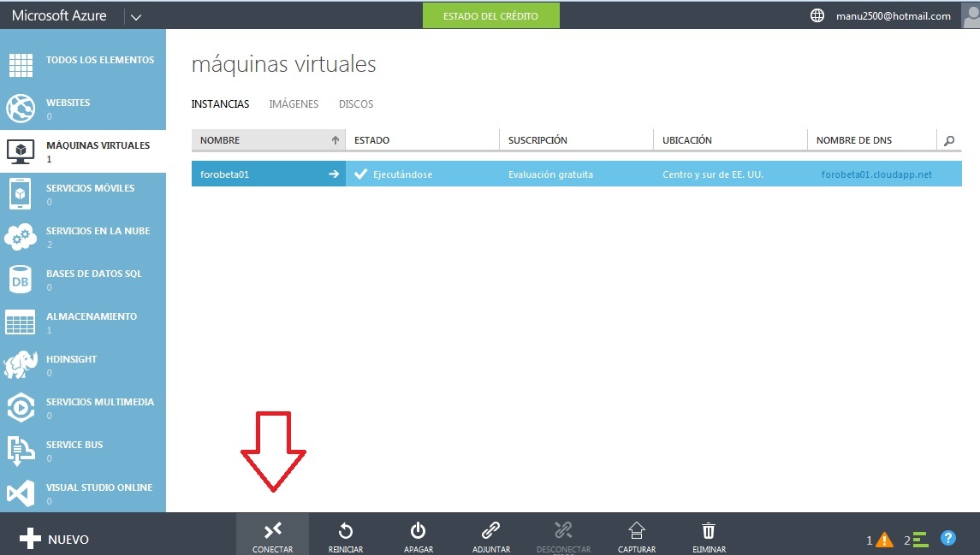Switch to the Imágenes tab

tap(294, 103)
